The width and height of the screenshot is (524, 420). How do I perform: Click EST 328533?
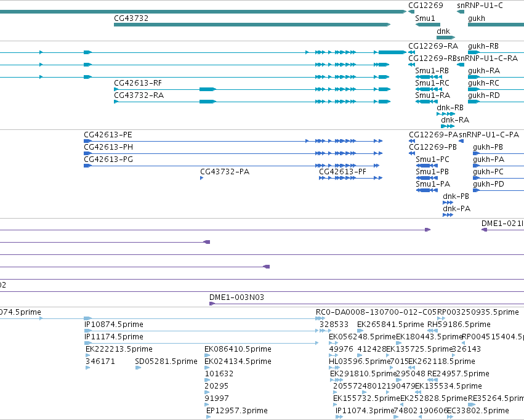tap(334, 325)
